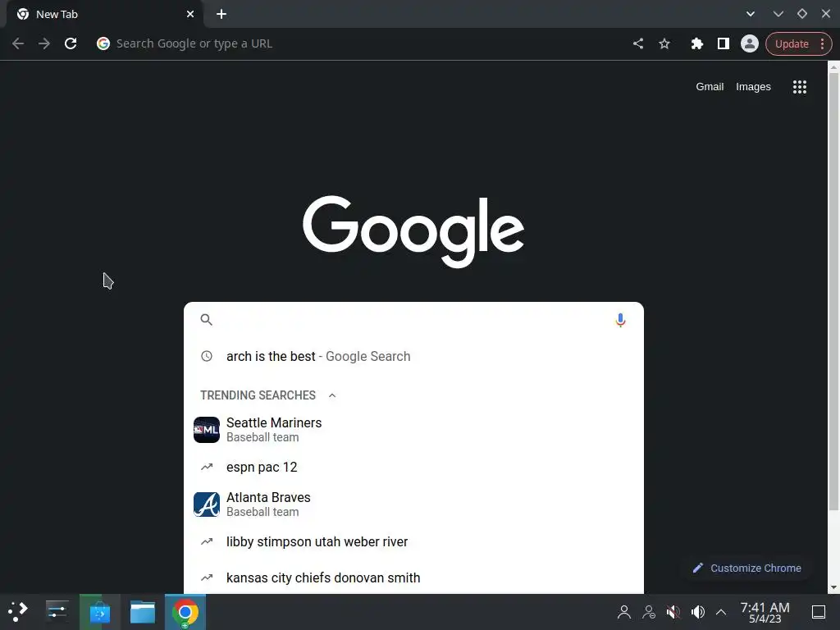Select 'kansas city chiefs donovan smith' suggestion

point(413,577)
